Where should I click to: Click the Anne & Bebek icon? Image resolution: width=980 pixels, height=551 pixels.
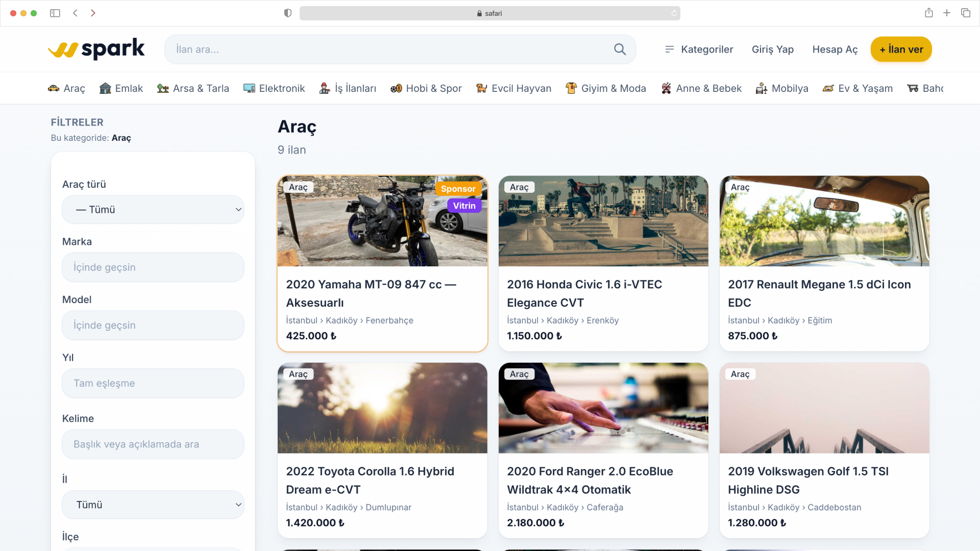click(x=666, y=88)
